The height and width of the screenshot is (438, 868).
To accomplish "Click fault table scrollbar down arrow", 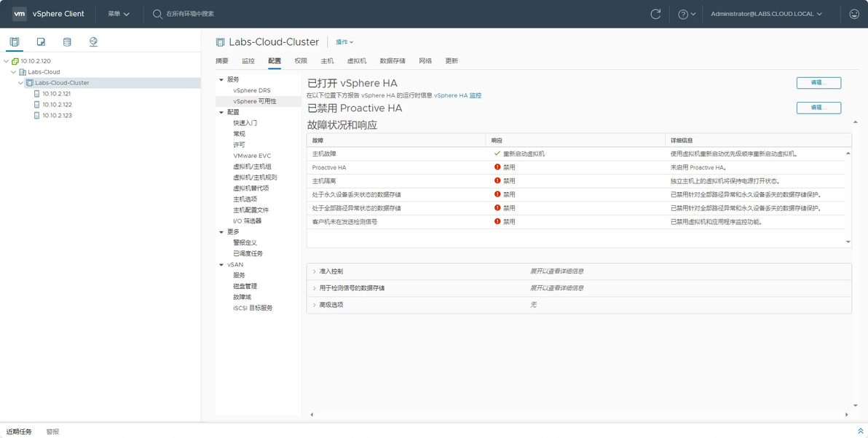I will [x=848, y=242].
